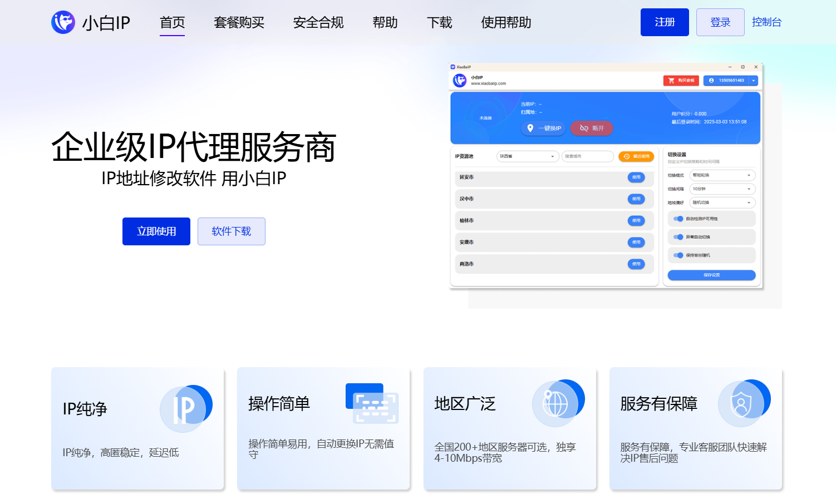836x504 pixels.
Task: Click the fox logo inside the app preview
Action: pyautogui.click(x=460, y=81)
